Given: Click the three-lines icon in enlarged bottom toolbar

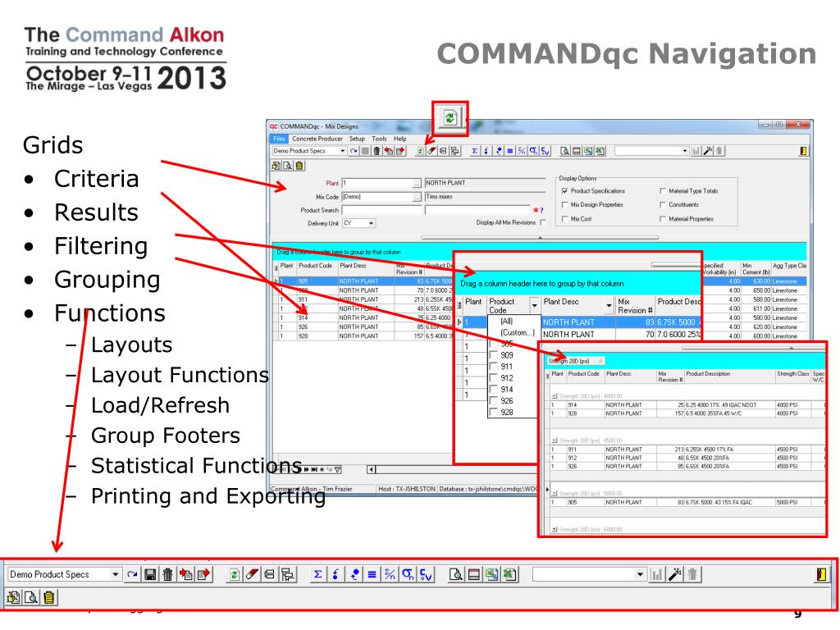Looking at the screenshot, I should coord(372,574).
